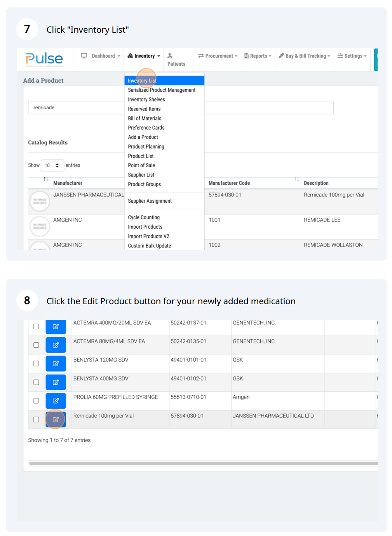Image resolution: width=392 pixels, height=536 pixels.
Task: Choose Preference Cards
Action: [146, 128]
